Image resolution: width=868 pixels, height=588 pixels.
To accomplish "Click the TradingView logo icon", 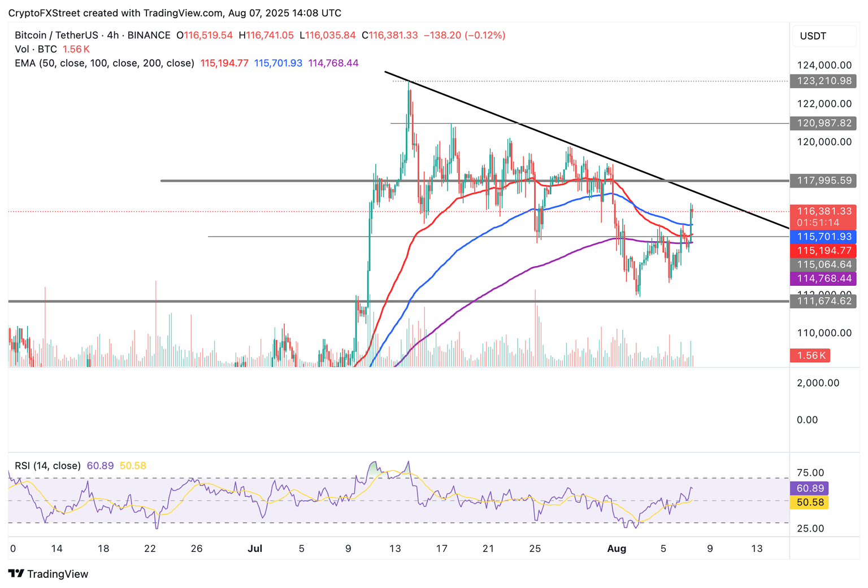I will (x=16, y=574).
